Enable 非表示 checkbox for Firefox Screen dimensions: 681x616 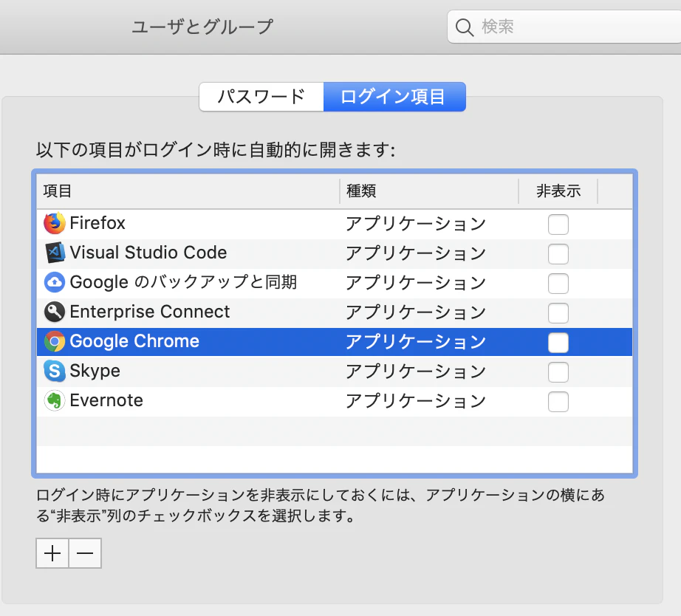click(558, 224)
